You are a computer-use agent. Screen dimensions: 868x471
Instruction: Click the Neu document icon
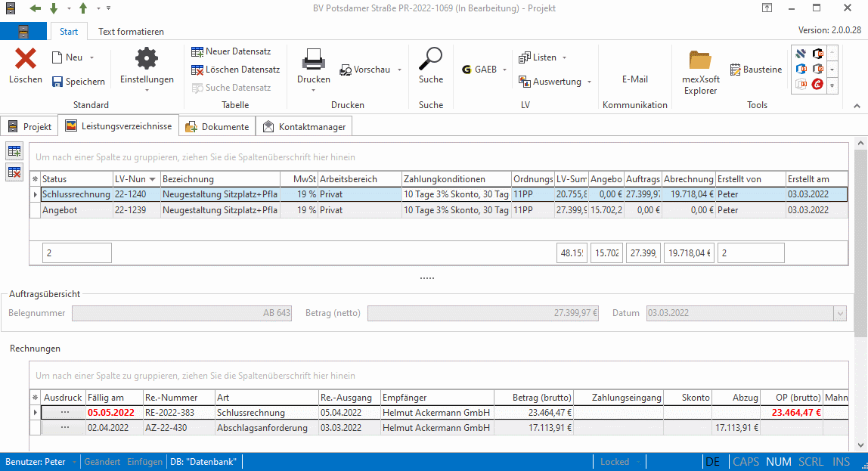[57, 57]
